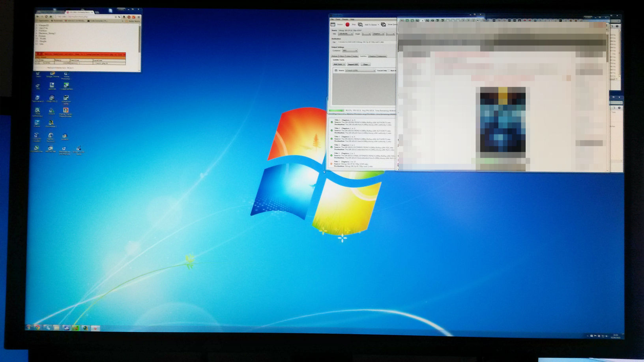Open the Presets menu in HandBrake
The width and height of the screenshot is (644, 362).
coord(345,19)
